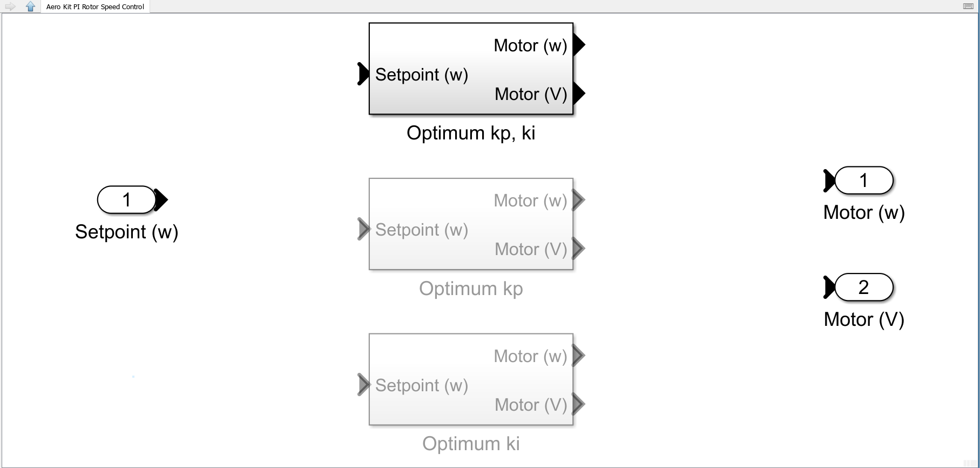Click the Motor (w) output port arrow on Optimum kp, ki
This screenshot has height=468, width=980.
click(x=579, y=45)
